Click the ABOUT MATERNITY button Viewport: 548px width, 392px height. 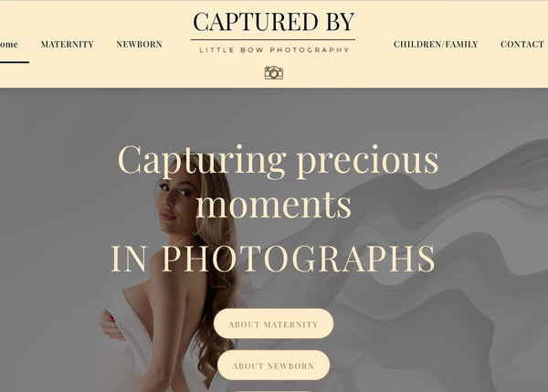[273, 323]
